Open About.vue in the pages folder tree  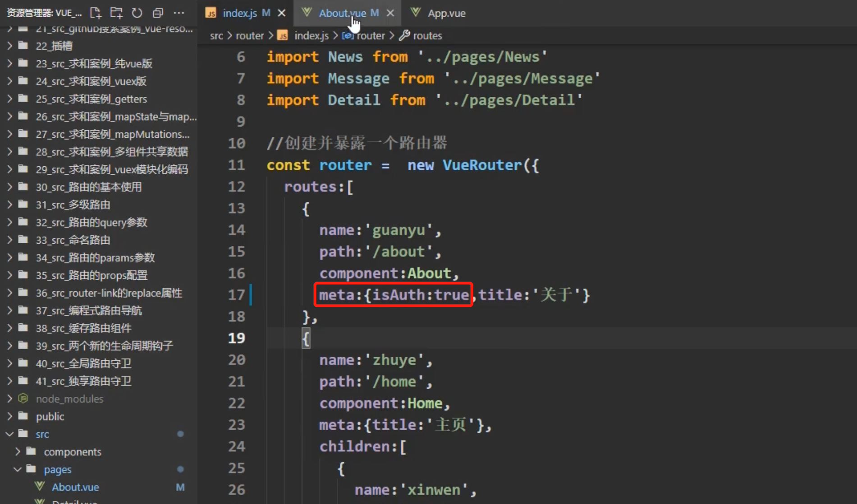pos(75,487)
